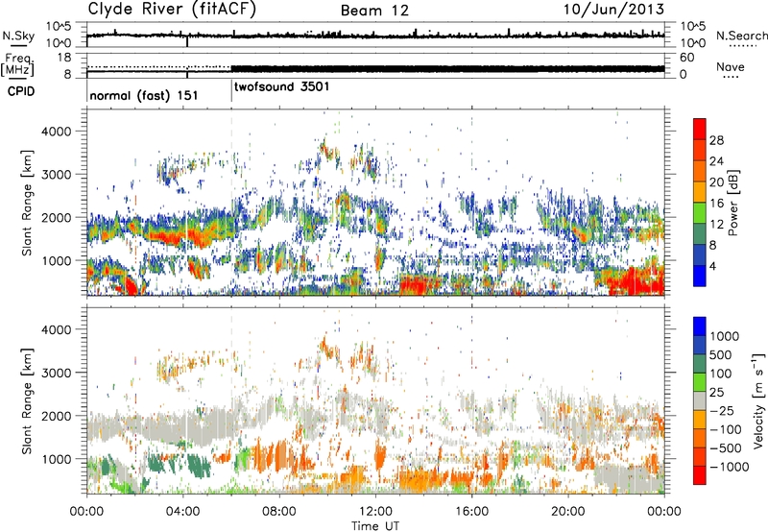
Task: Select the '-25' velocity colorbar label
Action: click(720, 411)
